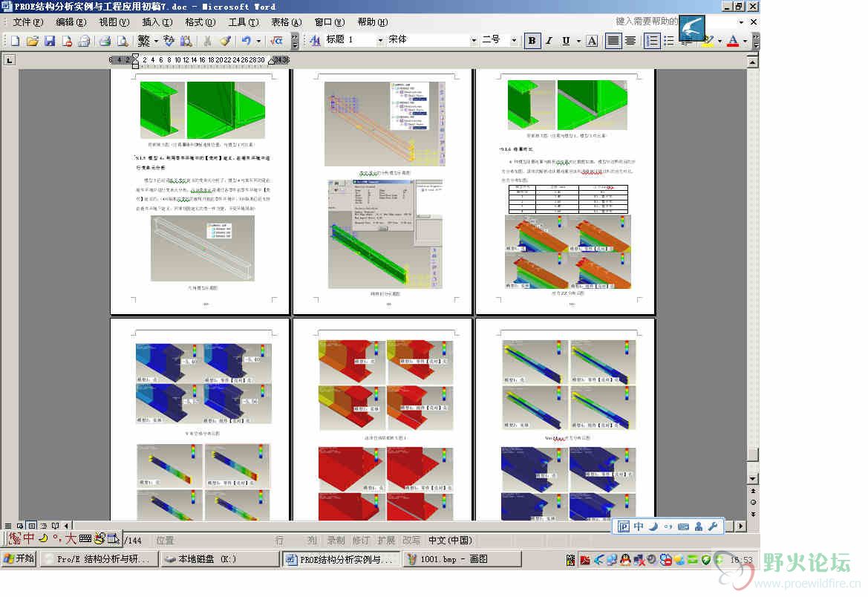Open the underline style dropdown arrow
This screenshot has width=868, height=597.
click(x=578, y=41)
